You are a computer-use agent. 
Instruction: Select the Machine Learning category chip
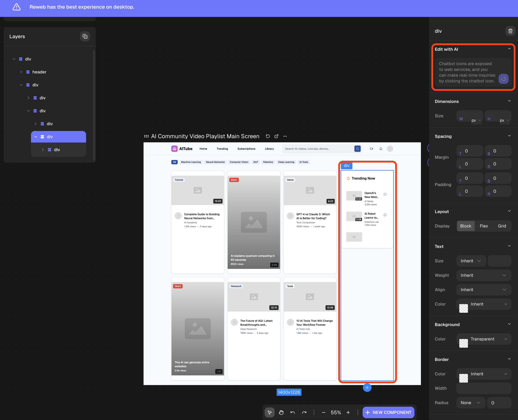[x=191, y=162]
